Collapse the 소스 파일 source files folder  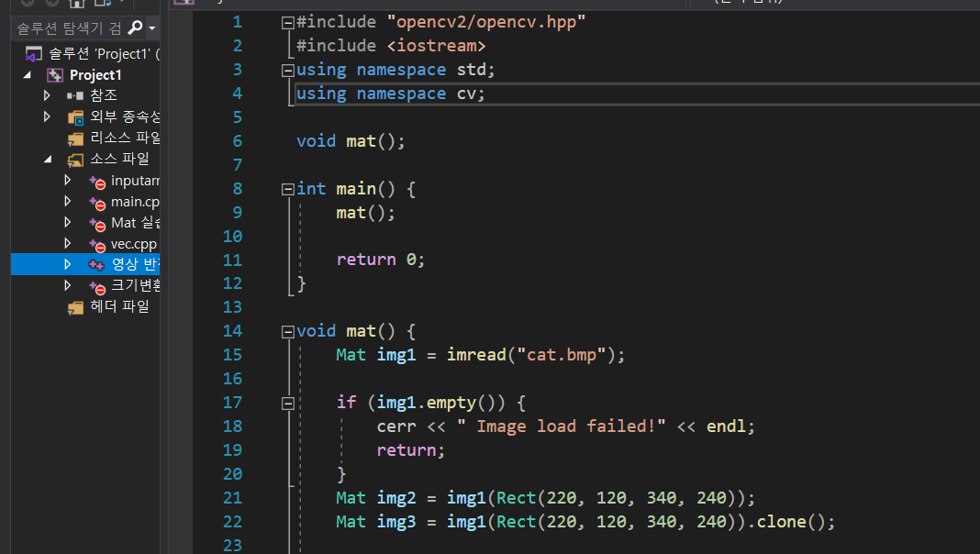(47, 159)
